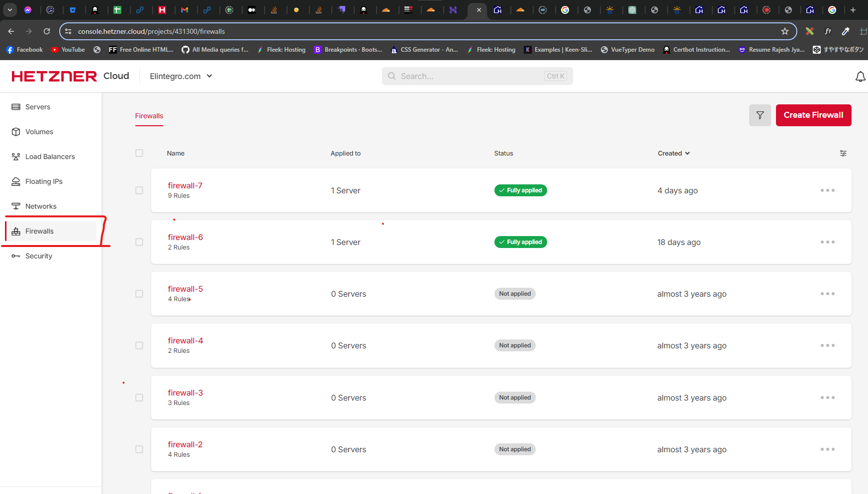Bookmark this page with the star icon
This screenshot has width=868, height=494.
(x=785, y=31)
